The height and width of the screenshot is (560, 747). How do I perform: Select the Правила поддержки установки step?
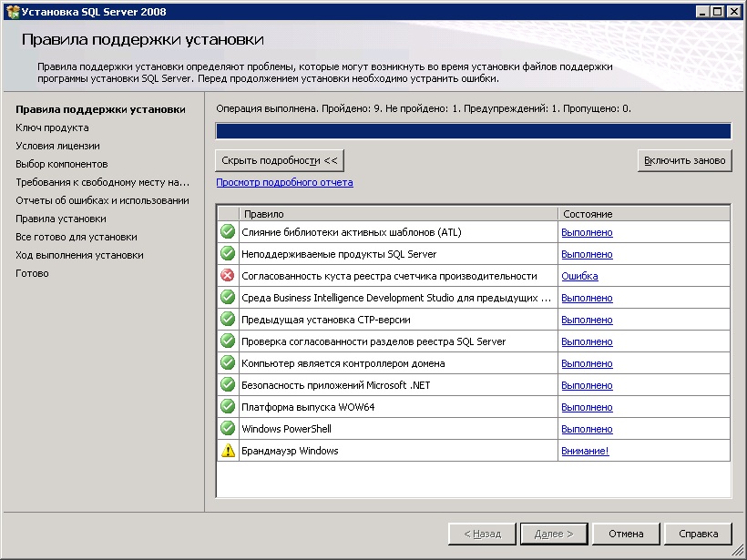[100, 109]
